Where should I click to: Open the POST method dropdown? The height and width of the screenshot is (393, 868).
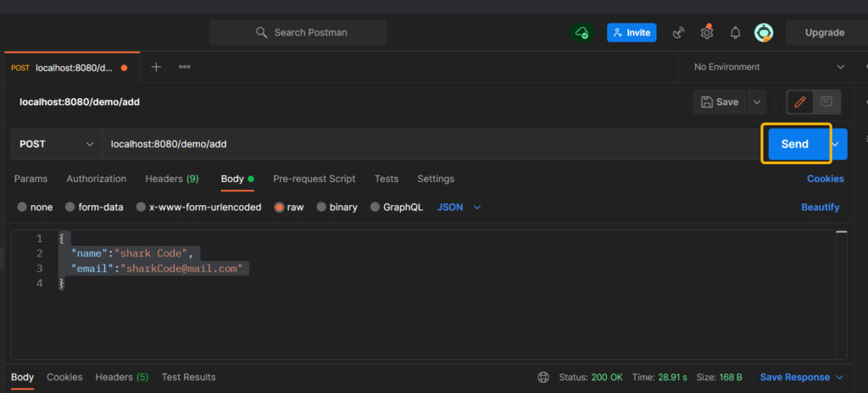[x=57, y=144]
